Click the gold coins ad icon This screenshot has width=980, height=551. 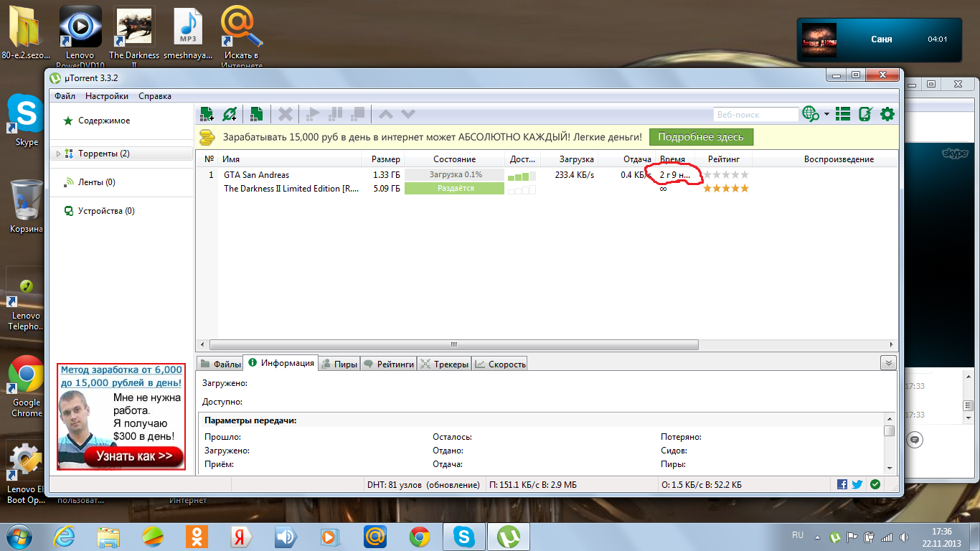(x=207, y=136)
